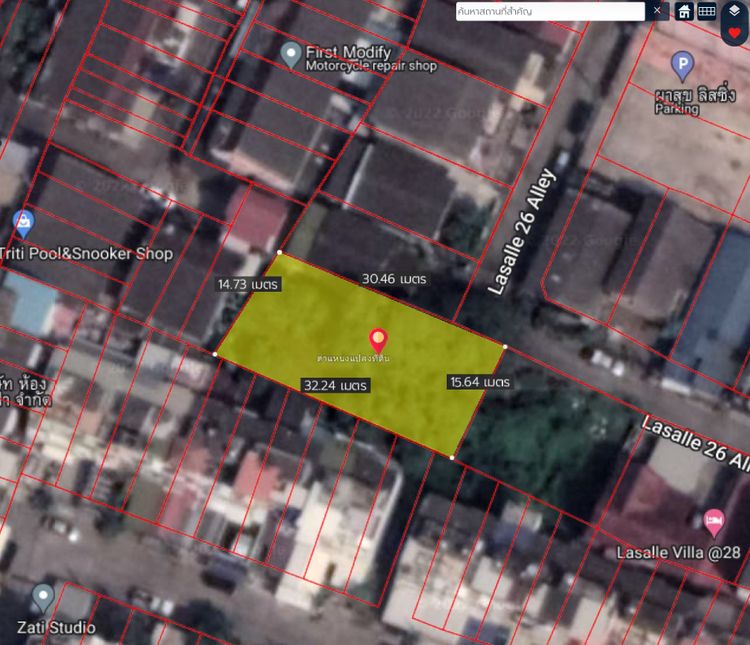Select the Lasalle Villa @28 hotel marker

pos(713,519)
